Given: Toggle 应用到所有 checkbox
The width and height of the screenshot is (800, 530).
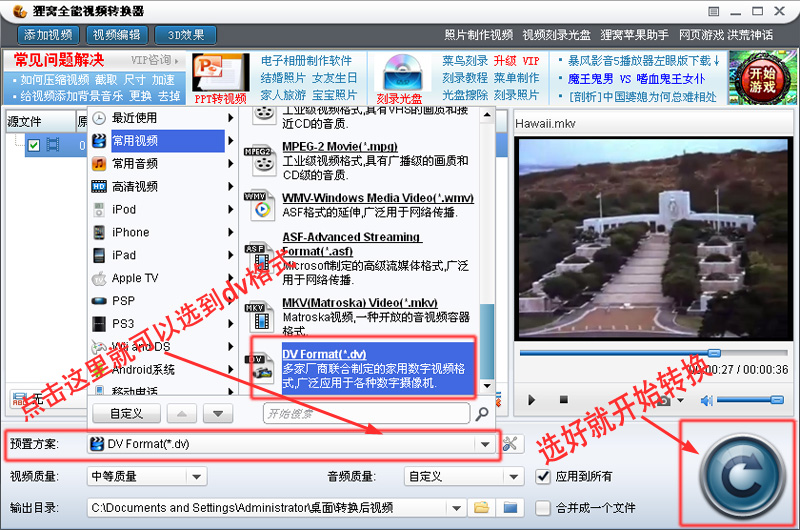Looking at the screenshot, I should coord(543,476).
